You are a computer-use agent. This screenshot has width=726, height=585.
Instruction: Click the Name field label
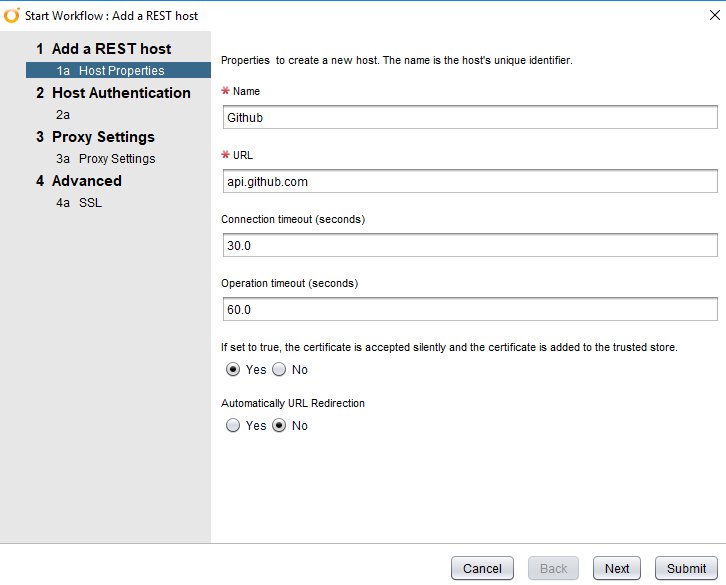(x=246, y=91)
